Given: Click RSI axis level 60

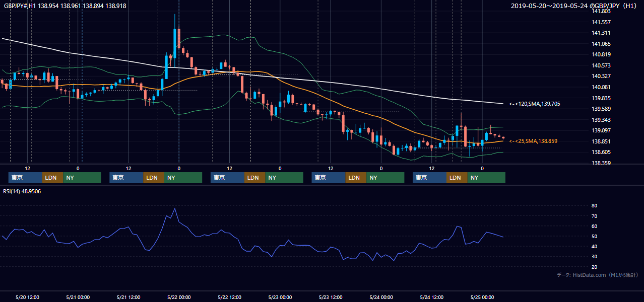Looking at the screenshot, I should point(594,226).
